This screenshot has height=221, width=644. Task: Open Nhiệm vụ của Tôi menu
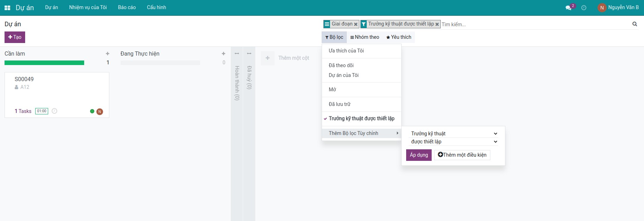(x=88, y=7)
